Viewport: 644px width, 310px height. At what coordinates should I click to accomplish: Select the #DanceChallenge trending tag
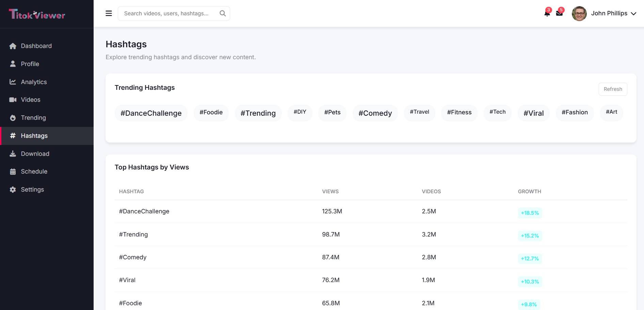151,113
